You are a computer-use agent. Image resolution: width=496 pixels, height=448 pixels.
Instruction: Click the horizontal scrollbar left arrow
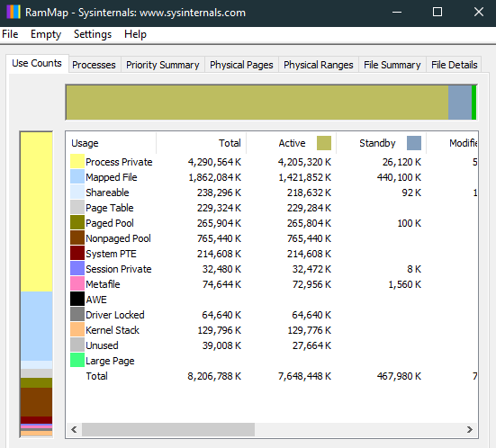coord(74,429)
